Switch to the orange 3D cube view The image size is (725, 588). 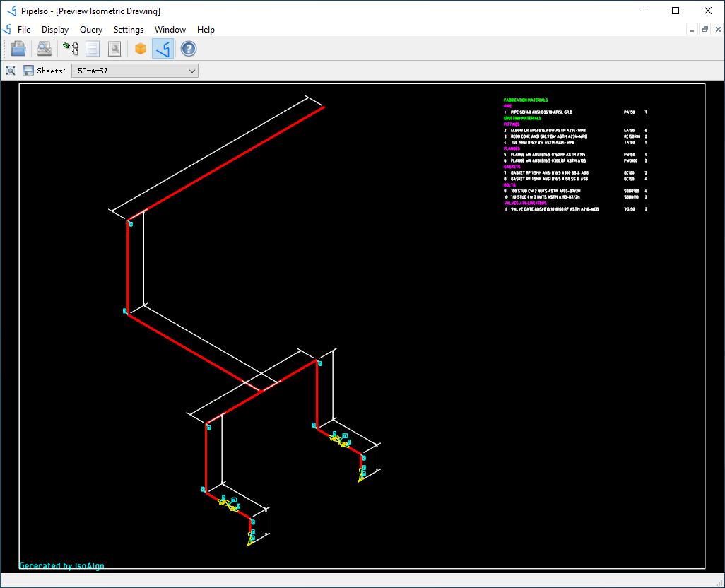pyautogui.click(x=141, y=49)
